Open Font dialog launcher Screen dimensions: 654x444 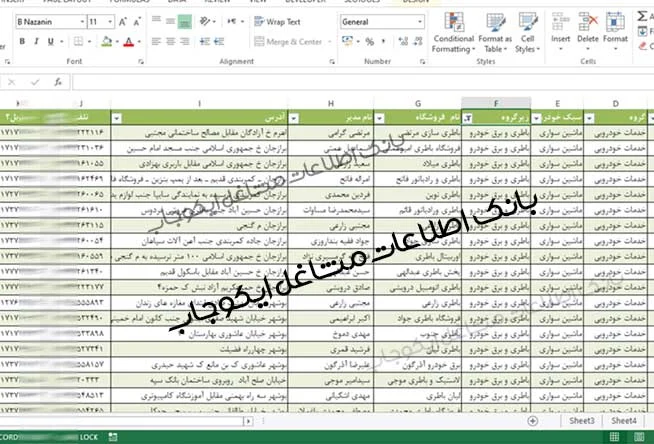coord(141,62)
